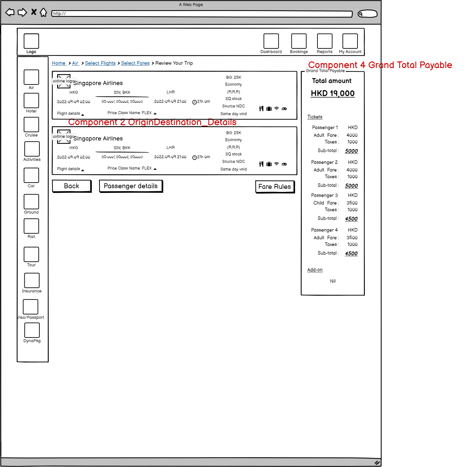
Task: Go to Select Fares breadcrumb link
Action: pos(135,63)
